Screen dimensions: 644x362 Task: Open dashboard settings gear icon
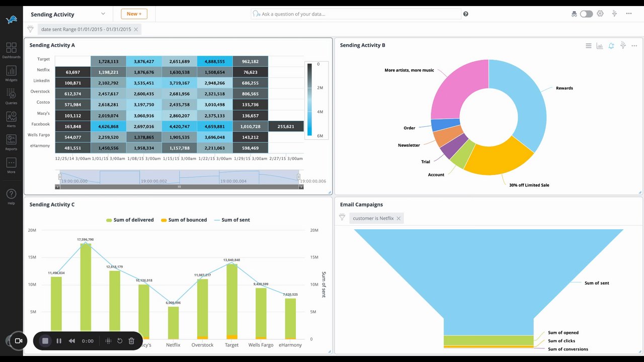[x=600, y=14]
